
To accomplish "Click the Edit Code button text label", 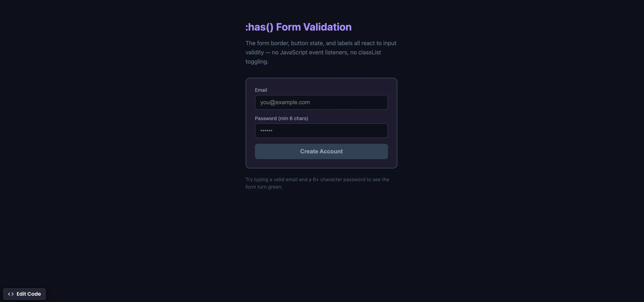I will [x=29, y=294].
